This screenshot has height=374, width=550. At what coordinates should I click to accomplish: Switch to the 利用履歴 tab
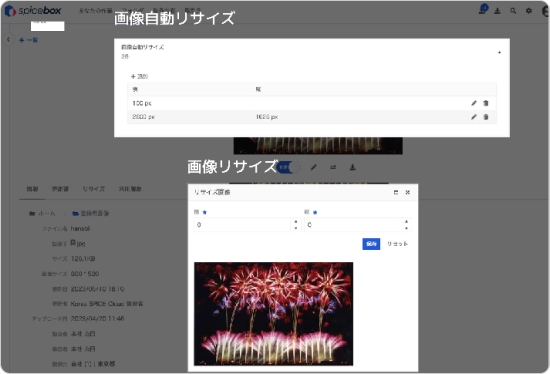click(x=130, y=189)
